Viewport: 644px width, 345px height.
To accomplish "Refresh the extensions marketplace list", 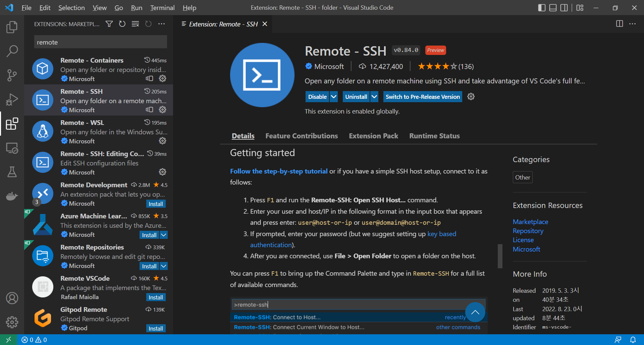I will [x=122, y=24].
